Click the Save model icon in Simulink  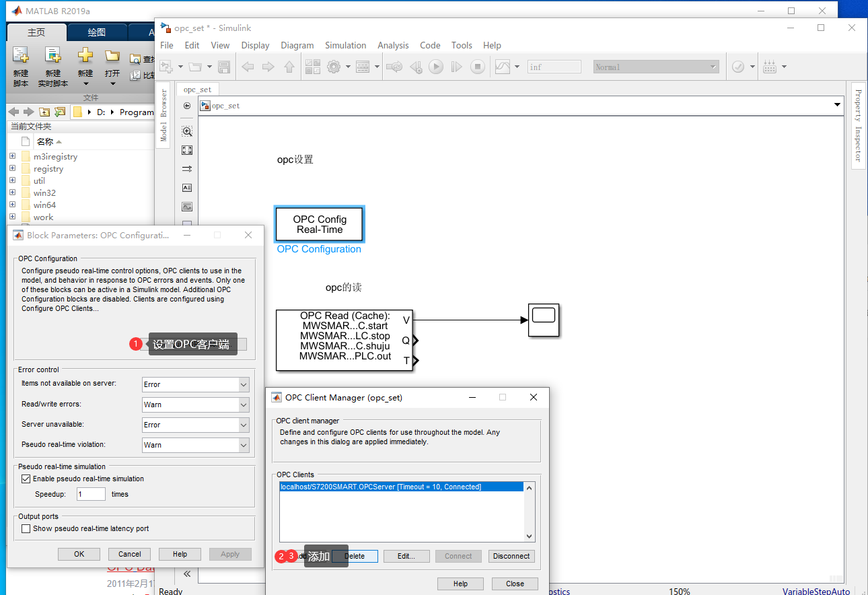pos(224,66)
